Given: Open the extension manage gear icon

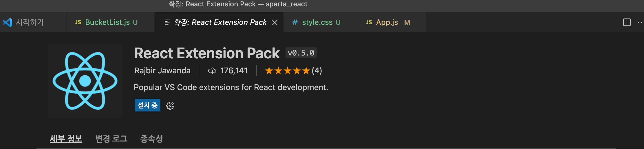Looking at the screenshot, I should coord(170,106).
